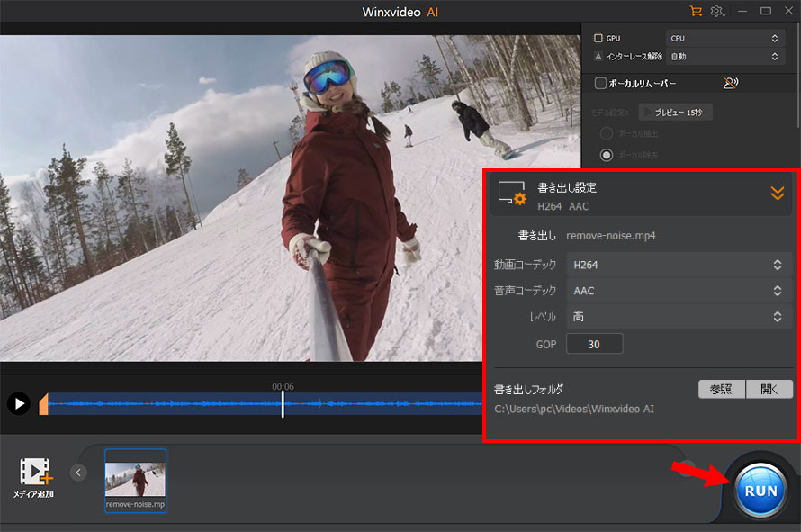Click the shopping cart purchase icon
The image size is (801, 532).
coord(695,12)
